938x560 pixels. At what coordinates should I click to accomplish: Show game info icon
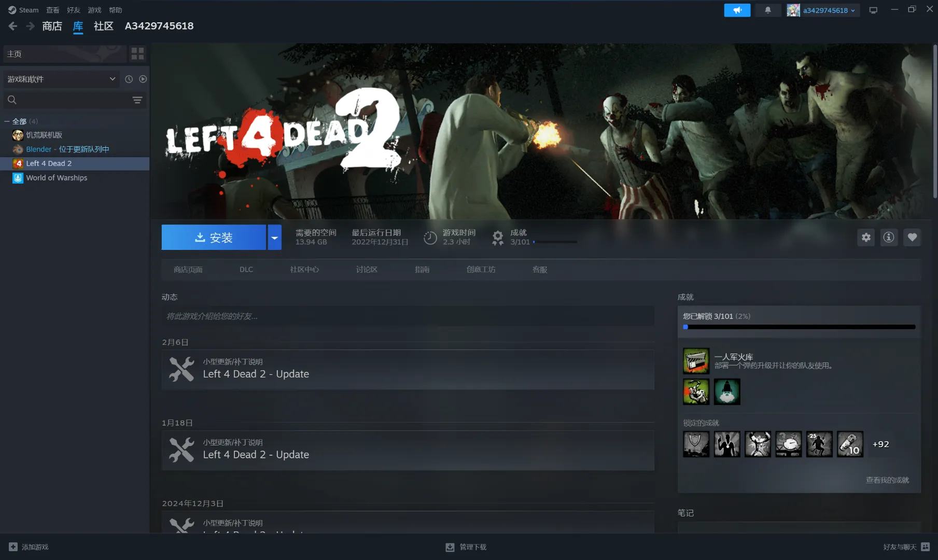pyautogui.click(x=889, y=237)
